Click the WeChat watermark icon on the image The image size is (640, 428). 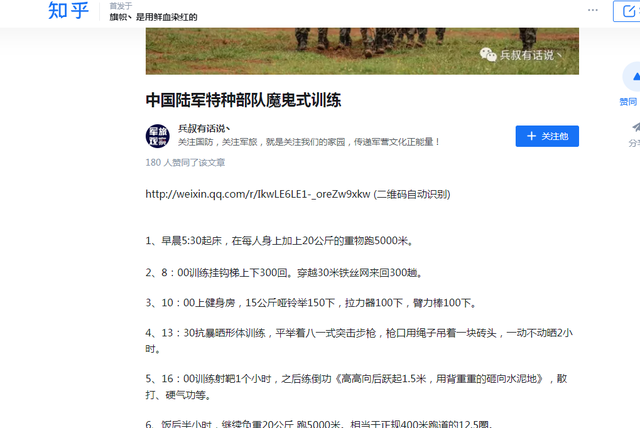pos(487,55)
